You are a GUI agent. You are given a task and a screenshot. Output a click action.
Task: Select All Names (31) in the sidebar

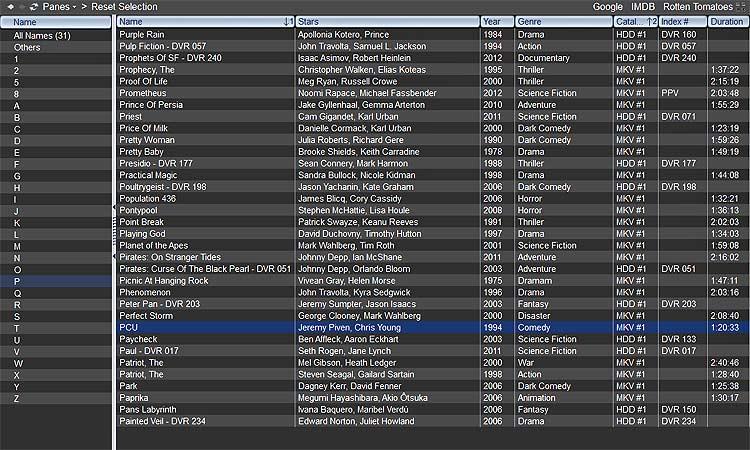click(x=41, y=35)
